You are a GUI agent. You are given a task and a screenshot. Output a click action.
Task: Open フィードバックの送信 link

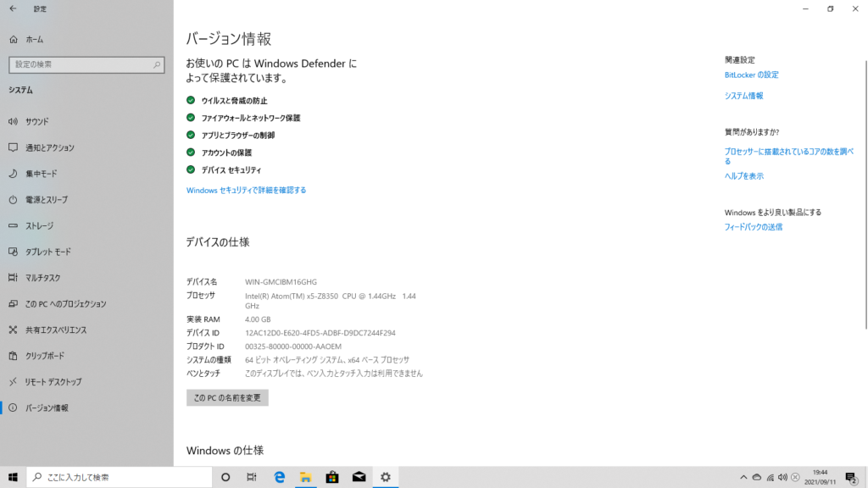coord(753,227)
